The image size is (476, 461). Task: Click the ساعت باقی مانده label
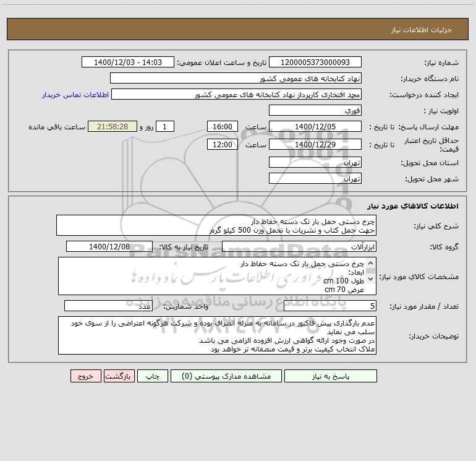57,127
